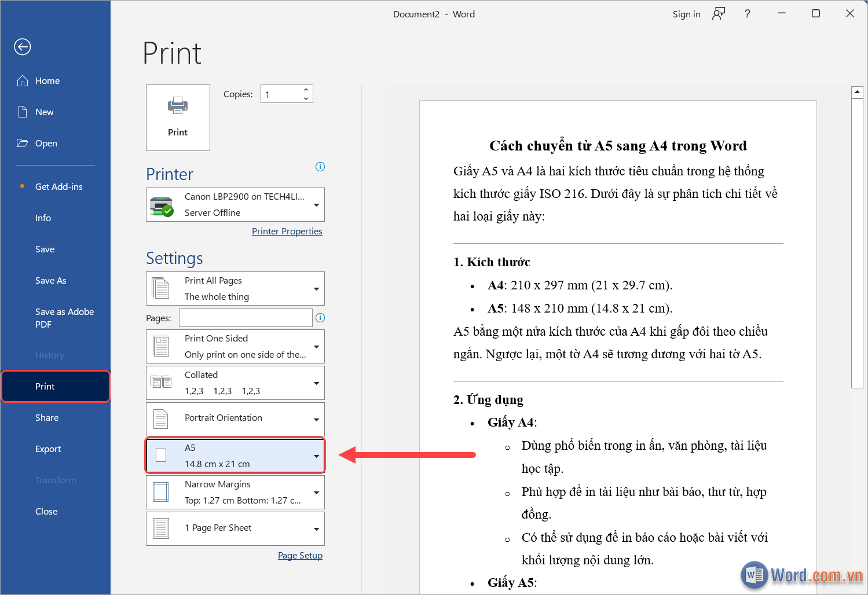868x595 pixels.
Task: Click the Print One Sided page icon
Action: (x=161, y=346)
